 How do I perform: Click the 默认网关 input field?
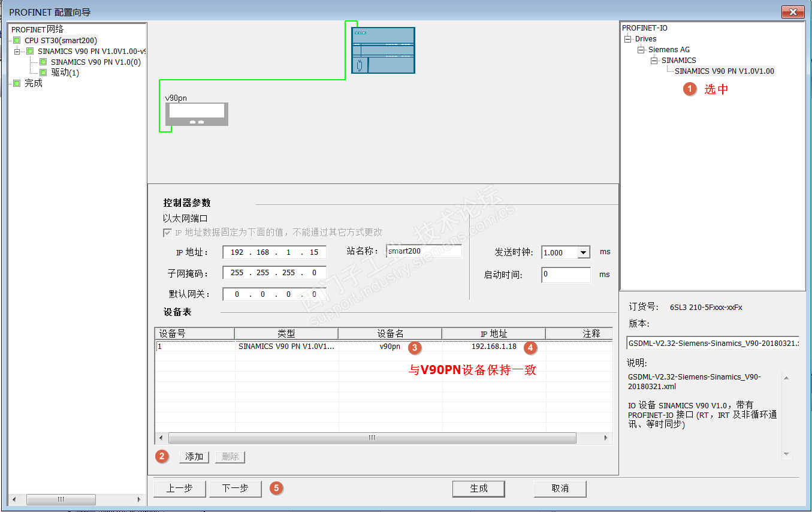pyautogui.click(x=274, y=294)
